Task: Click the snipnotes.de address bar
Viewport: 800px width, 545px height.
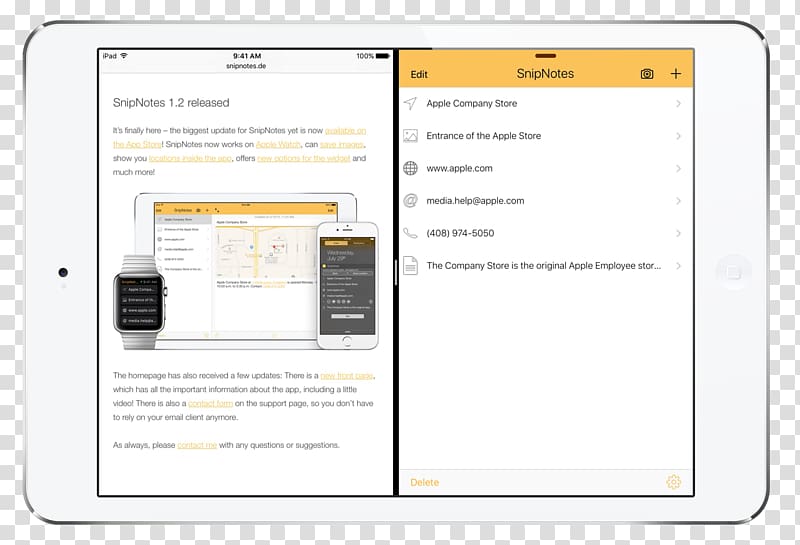Action: pyautogui.click(x=246, y=66)
